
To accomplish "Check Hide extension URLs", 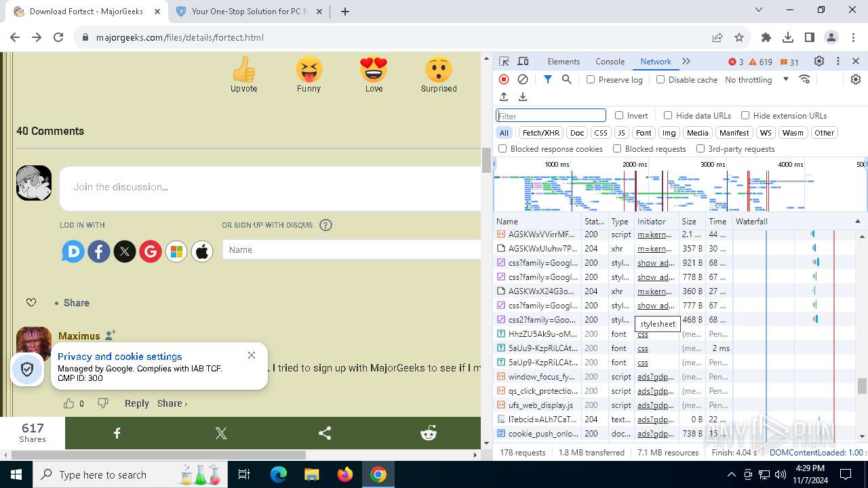I will 745,115.
